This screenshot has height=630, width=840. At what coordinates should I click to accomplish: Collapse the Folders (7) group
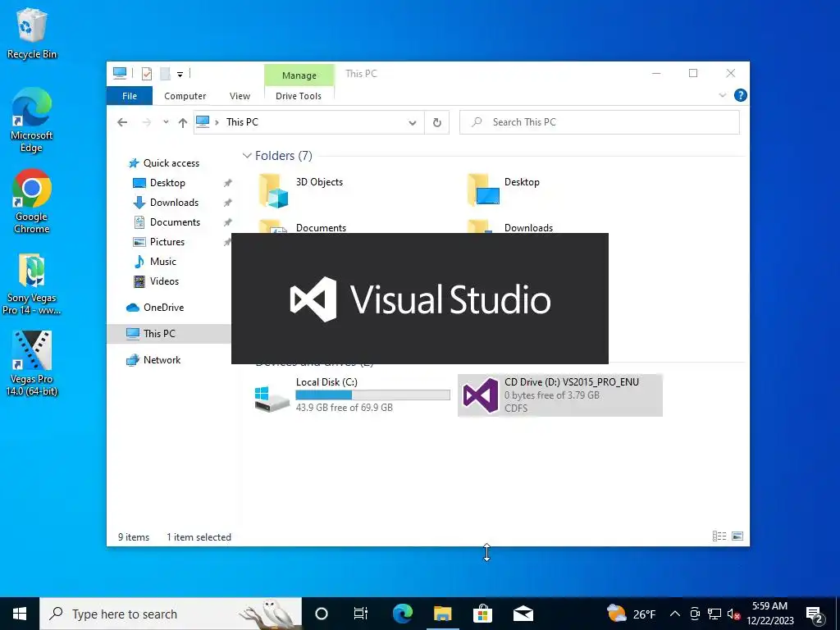point(247,155)
